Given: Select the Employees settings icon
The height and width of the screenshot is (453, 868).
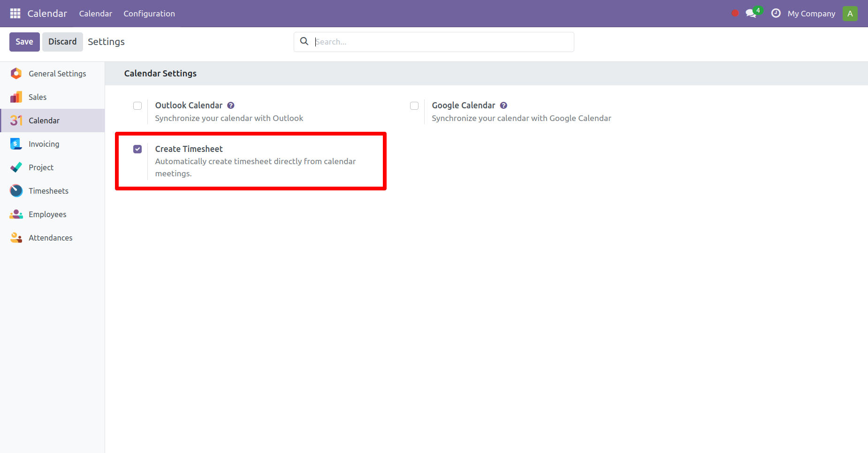Looking at the screenshot, I should coord(15,214).
